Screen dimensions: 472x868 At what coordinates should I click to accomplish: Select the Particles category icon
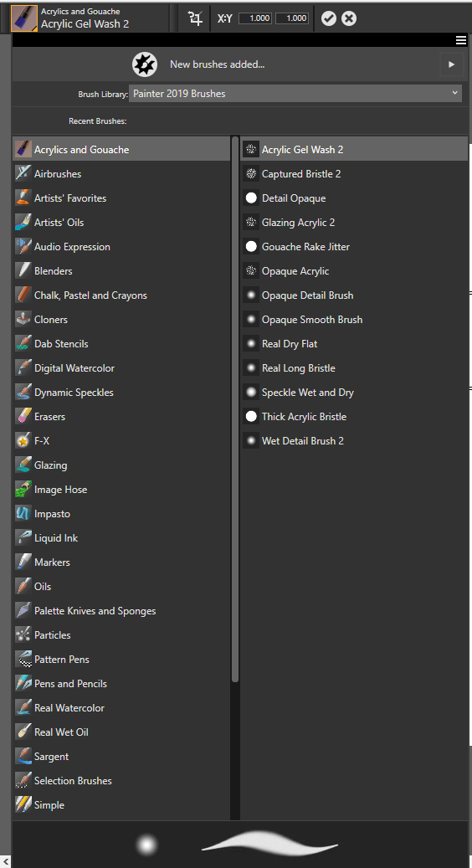coord(23,635)
